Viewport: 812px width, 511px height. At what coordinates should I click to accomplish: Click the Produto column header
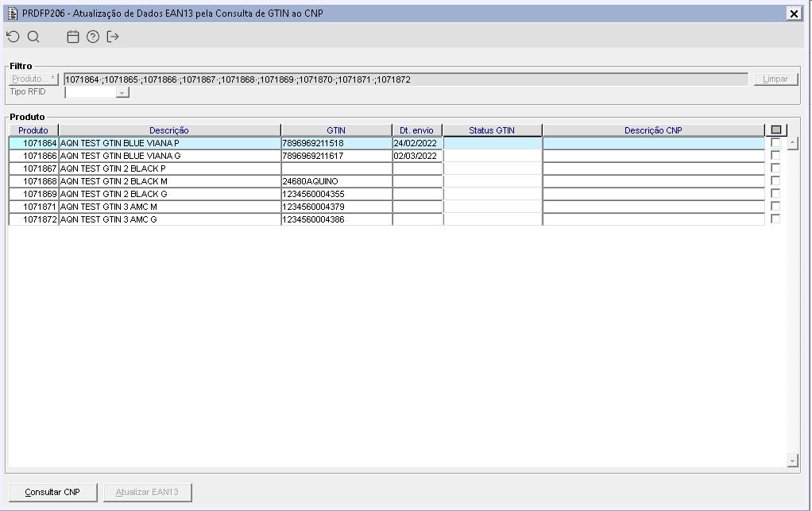point(33,130)
